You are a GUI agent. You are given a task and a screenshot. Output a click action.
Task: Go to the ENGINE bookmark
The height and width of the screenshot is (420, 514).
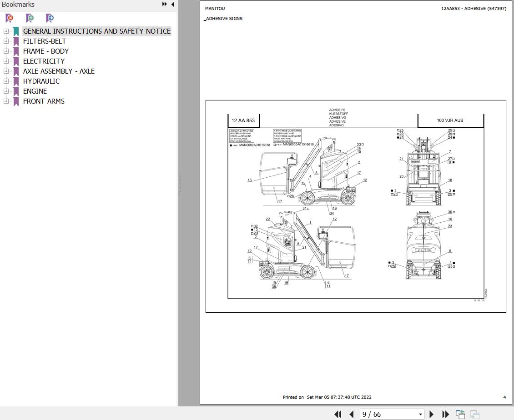(x=35, y=91)
